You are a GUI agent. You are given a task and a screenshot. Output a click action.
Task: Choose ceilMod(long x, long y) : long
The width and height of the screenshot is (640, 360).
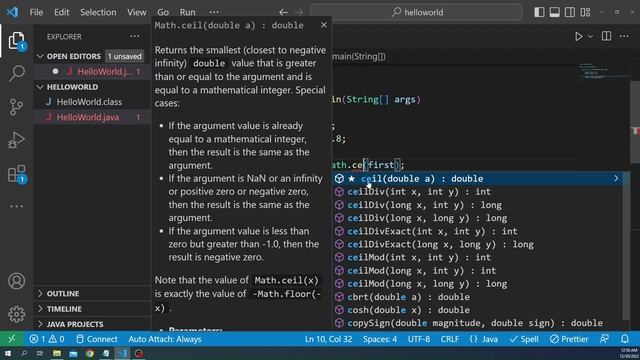[x=478, y=284]
